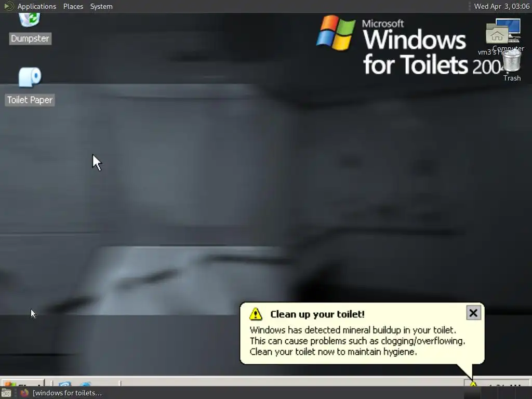Open the Places menu
Viewport: 532px width, 399px height.
click(x=73, y=6)
